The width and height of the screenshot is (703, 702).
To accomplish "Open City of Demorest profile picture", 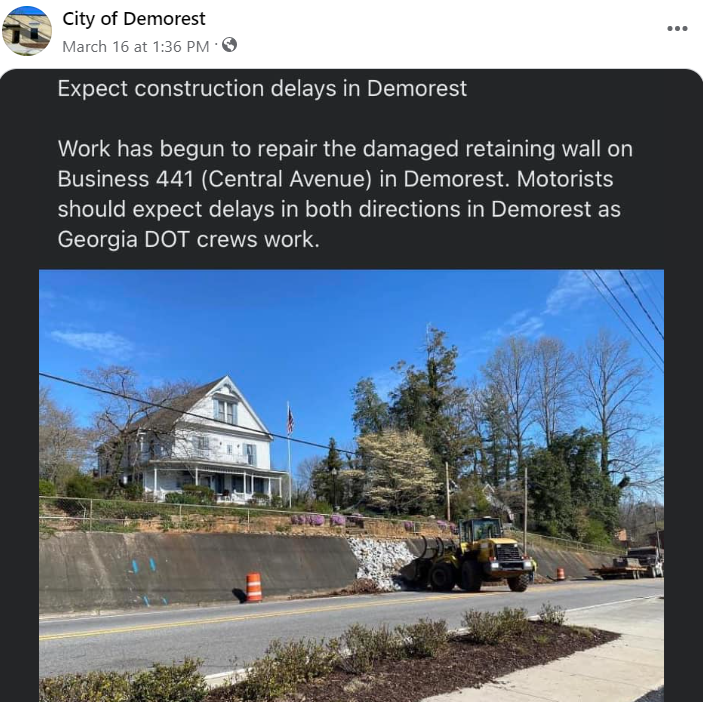I will (x=27, y=31).
